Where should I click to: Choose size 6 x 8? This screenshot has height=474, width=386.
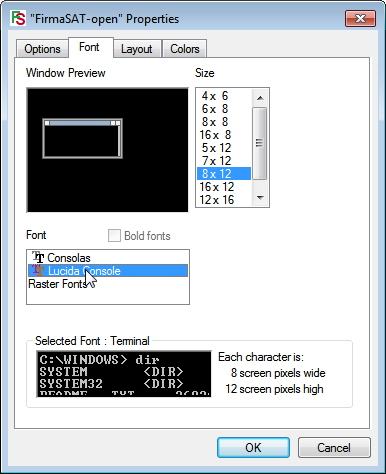[224, 109]
